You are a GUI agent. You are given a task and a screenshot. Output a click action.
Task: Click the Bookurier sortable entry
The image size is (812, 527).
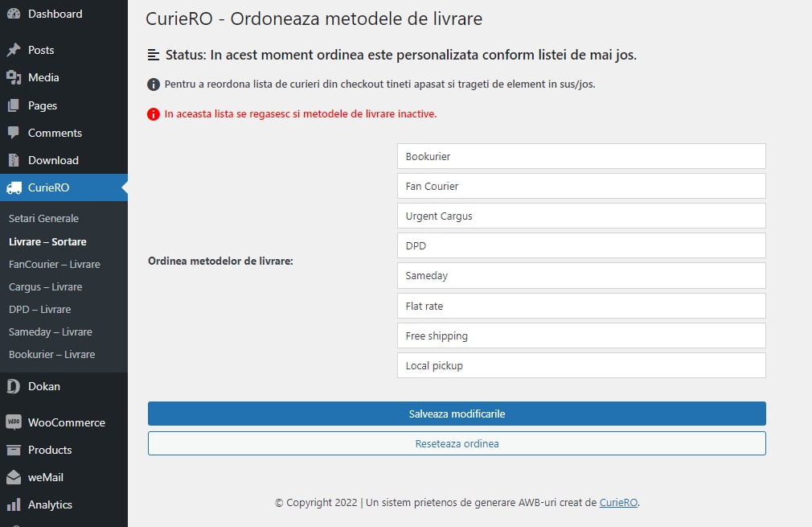click(580, 156)
